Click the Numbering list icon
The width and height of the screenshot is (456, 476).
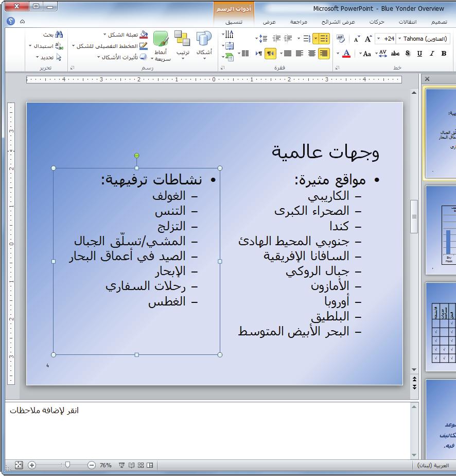307,39
